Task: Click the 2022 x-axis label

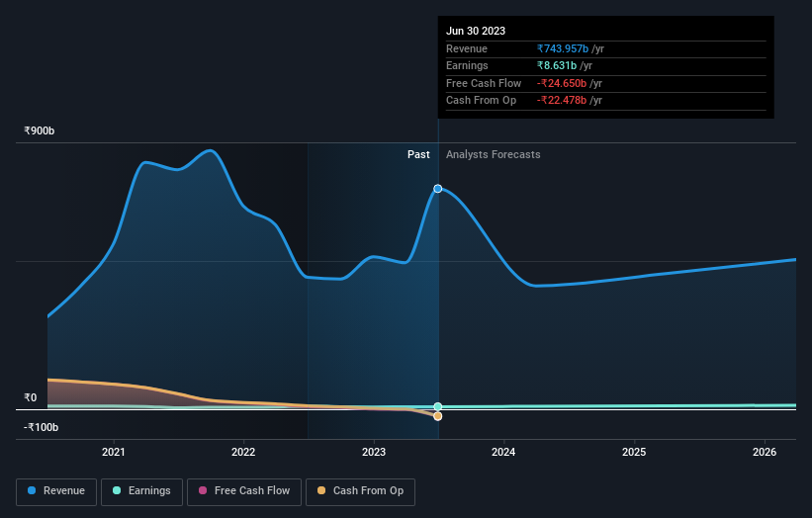Action: tap(243, 453)
